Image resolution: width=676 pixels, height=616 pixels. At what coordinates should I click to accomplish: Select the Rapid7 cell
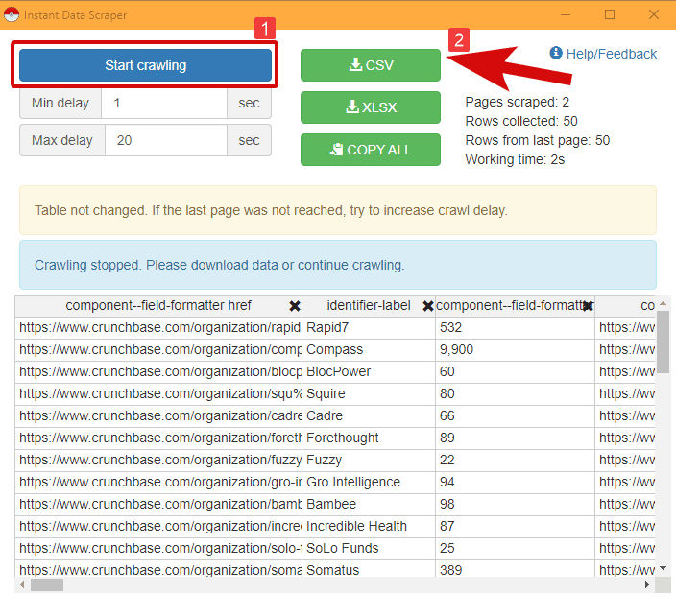click(369, 328)
